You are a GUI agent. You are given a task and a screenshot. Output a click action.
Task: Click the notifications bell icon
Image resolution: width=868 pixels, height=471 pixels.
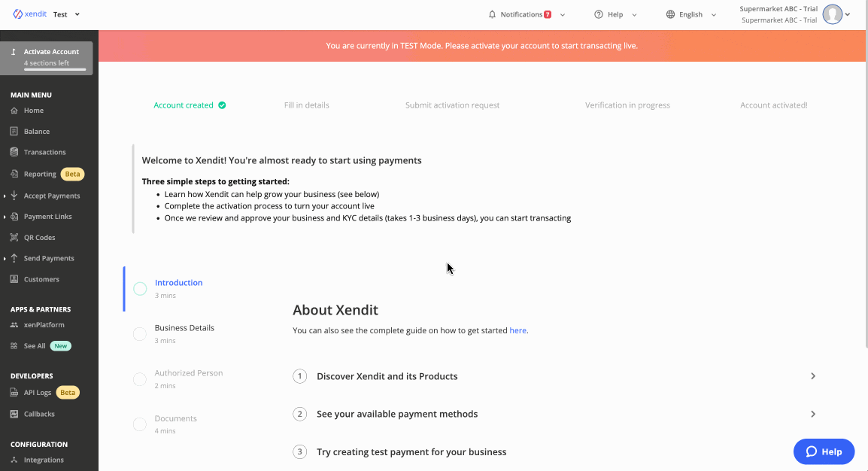point(492,14)
